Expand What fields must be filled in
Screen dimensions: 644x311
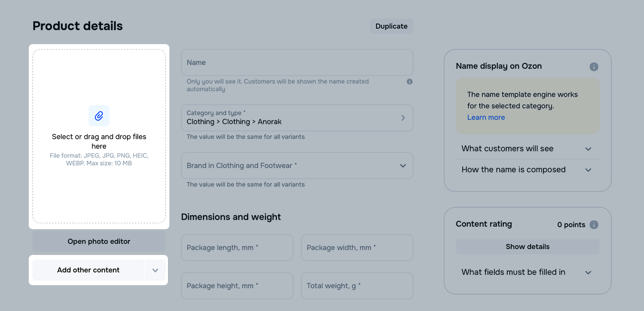click(x=588, y=272)
